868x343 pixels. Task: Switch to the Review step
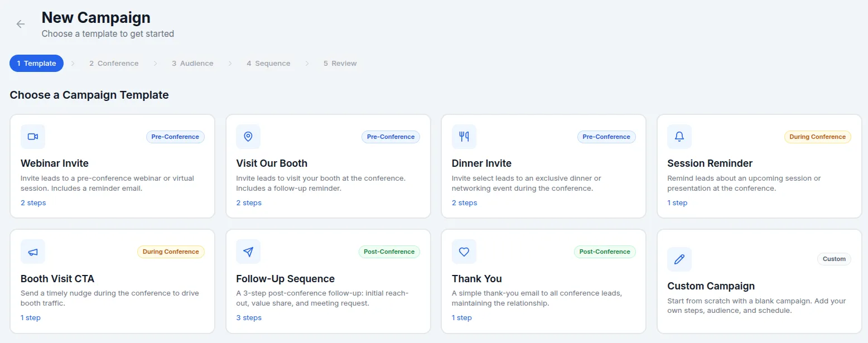[x=340, y=64]
